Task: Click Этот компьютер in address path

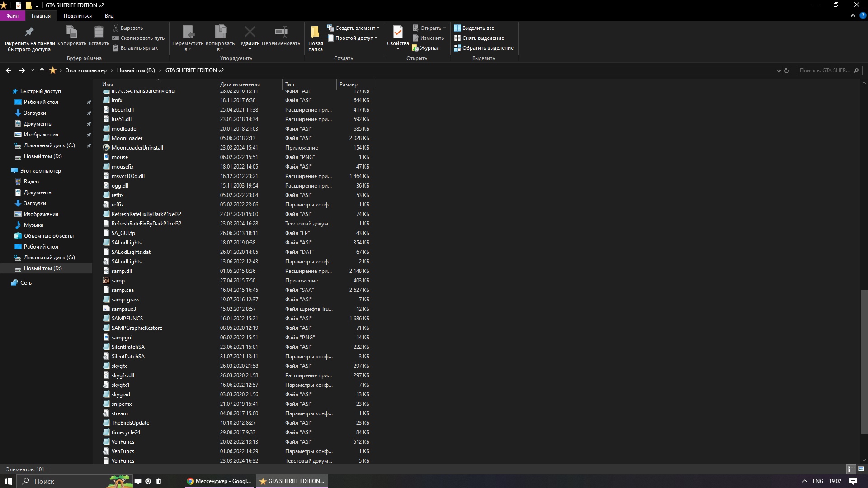Action: pyautogui.click(x=86, y=70)
